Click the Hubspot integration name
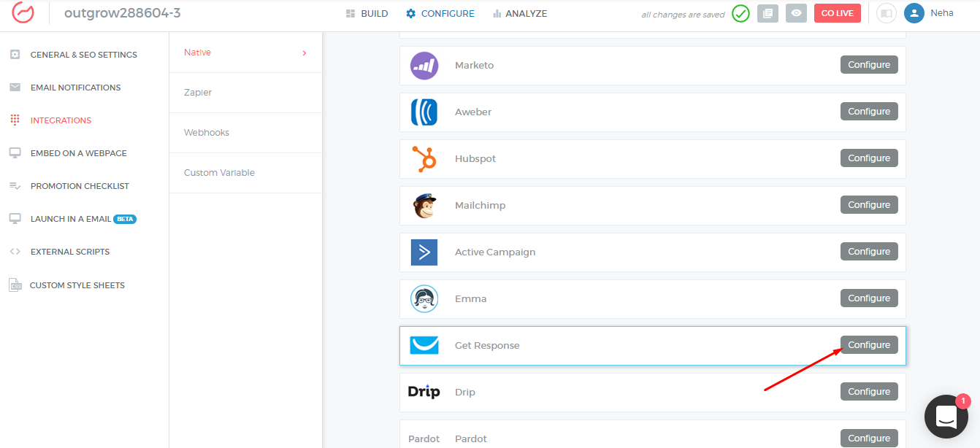980x448 pixels. [475, 159]
